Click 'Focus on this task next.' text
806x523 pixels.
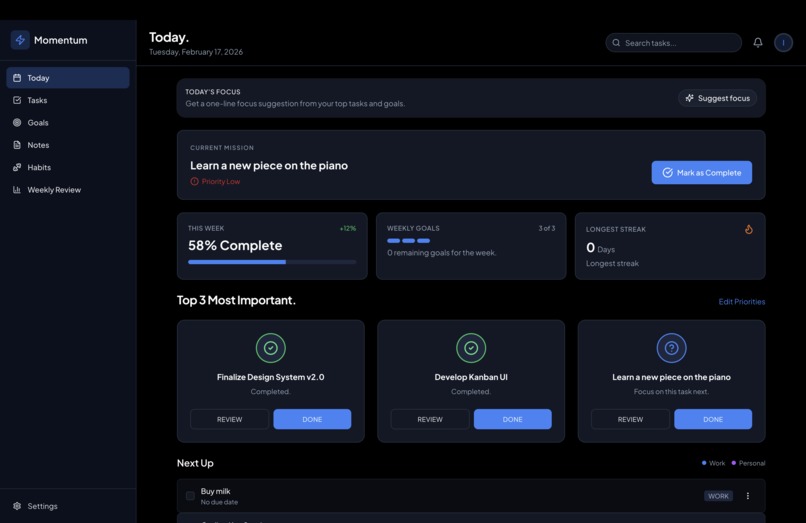pos(671,391)
